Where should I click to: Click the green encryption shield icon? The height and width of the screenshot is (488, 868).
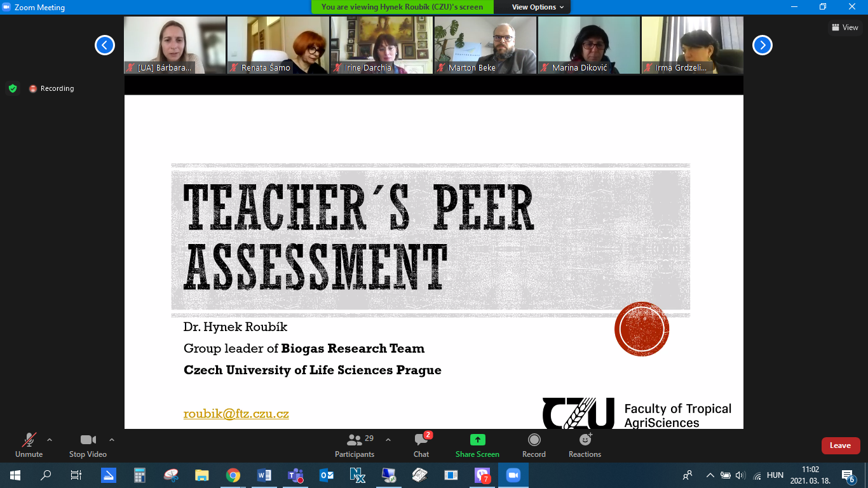click(13, 88)
